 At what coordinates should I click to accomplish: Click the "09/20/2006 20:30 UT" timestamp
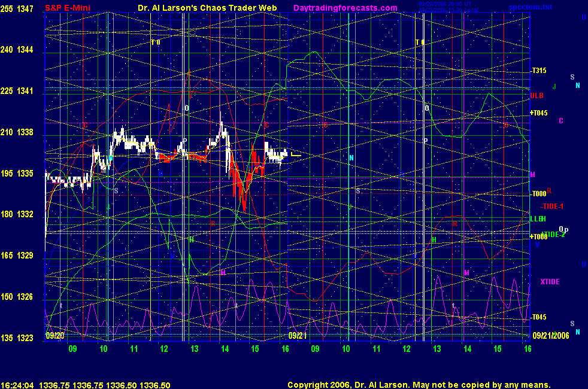point(445,4)
